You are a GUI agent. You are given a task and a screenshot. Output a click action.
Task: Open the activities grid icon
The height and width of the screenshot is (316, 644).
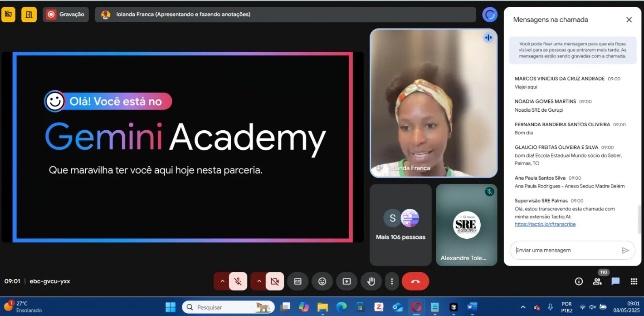(x=634, y=281)
